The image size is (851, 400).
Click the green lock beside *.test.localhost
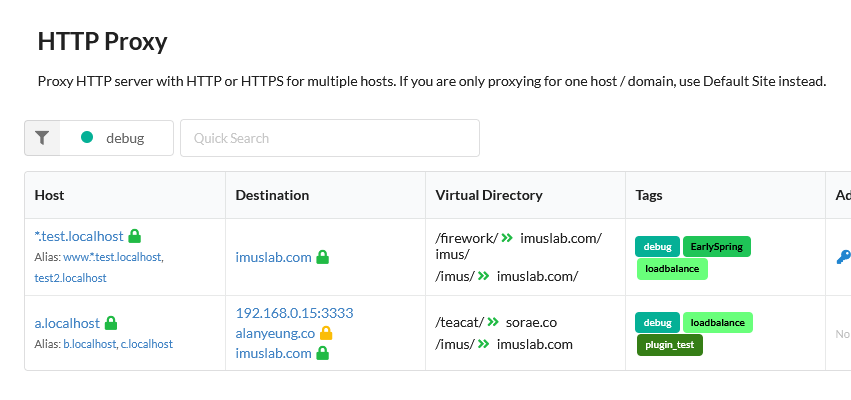click(135, 237)
